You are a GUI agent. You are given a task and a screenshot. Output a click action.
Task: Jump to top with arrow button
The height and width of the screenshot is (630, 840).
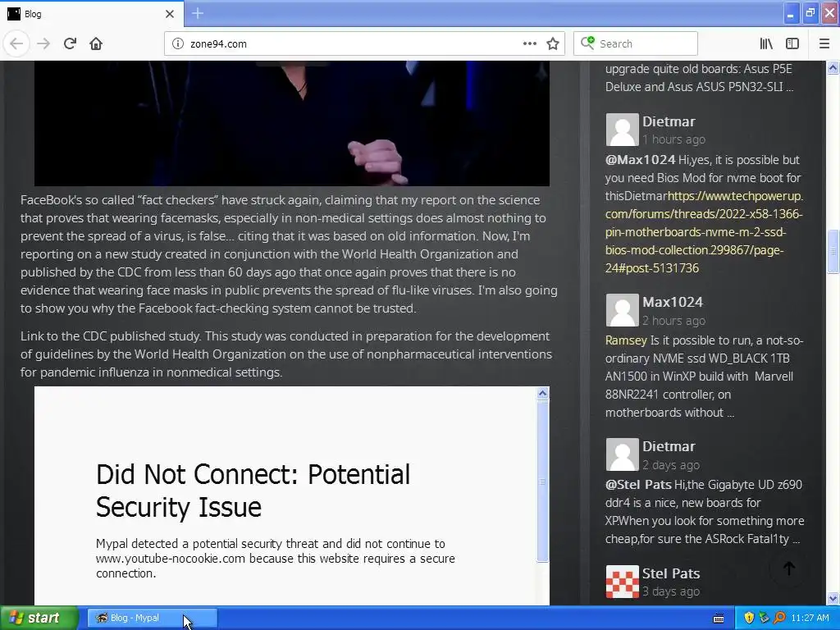point(788,569)
